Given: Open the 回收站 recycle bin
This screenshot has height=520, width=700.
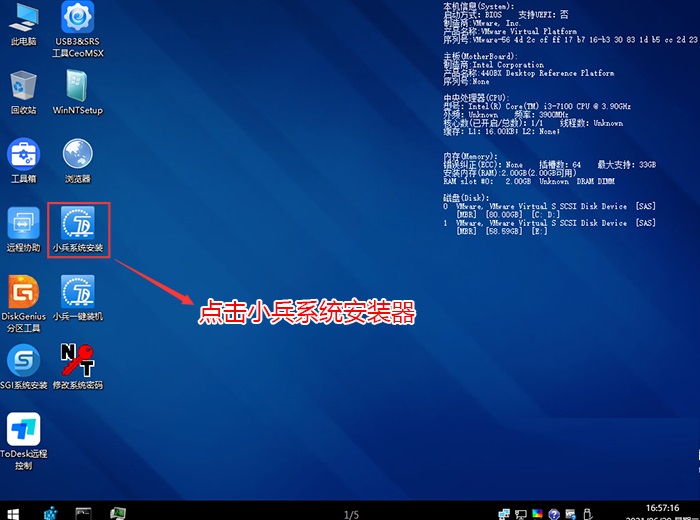Looking at the screenshot, I should coord(23,92).
